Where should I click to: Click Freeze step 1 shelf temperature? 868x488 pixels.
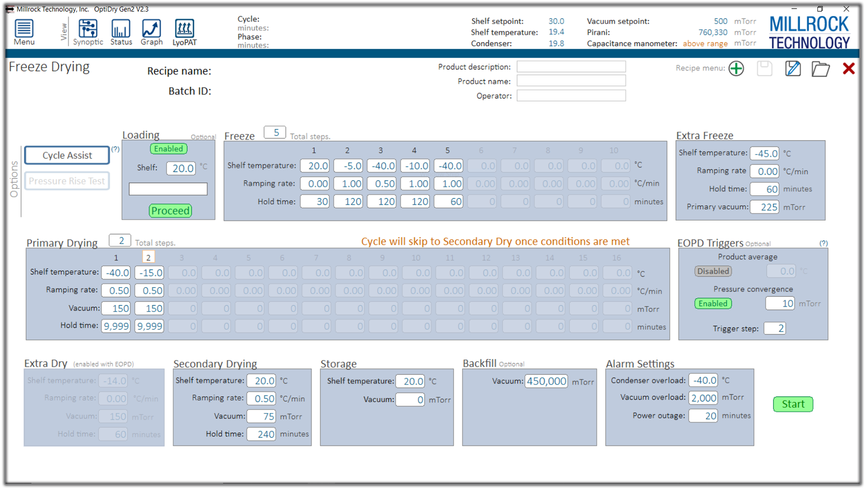[x=315, y=166]
